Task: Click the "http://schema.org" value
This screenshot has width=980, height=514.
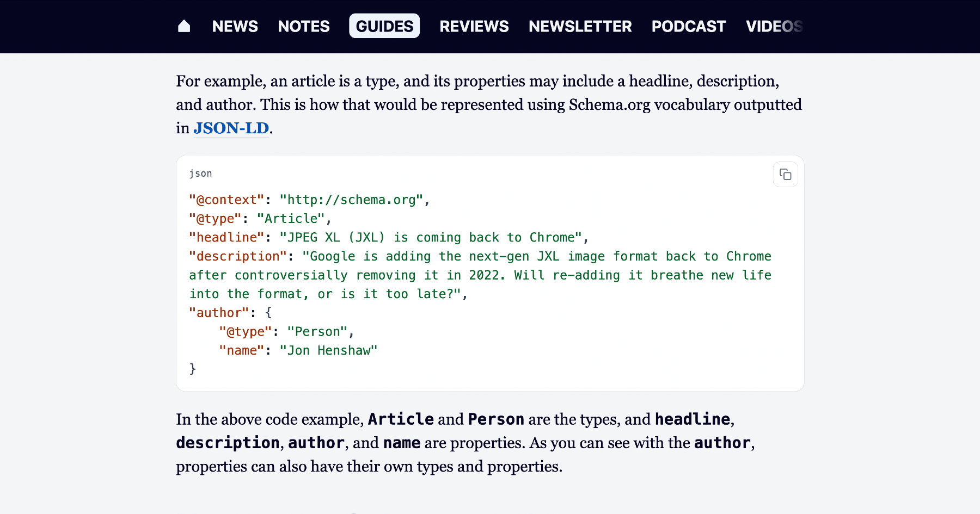Action: click(x=351, y=200)
